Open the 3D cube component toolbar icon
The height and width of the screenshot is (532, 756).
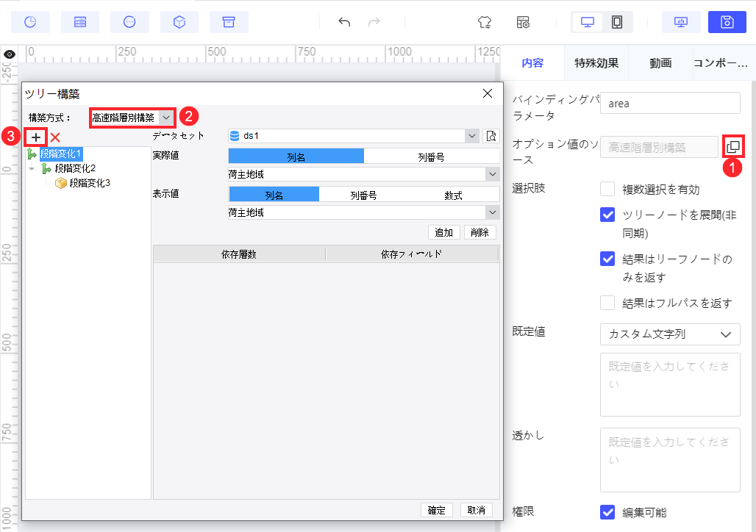(x=179, y=22)
